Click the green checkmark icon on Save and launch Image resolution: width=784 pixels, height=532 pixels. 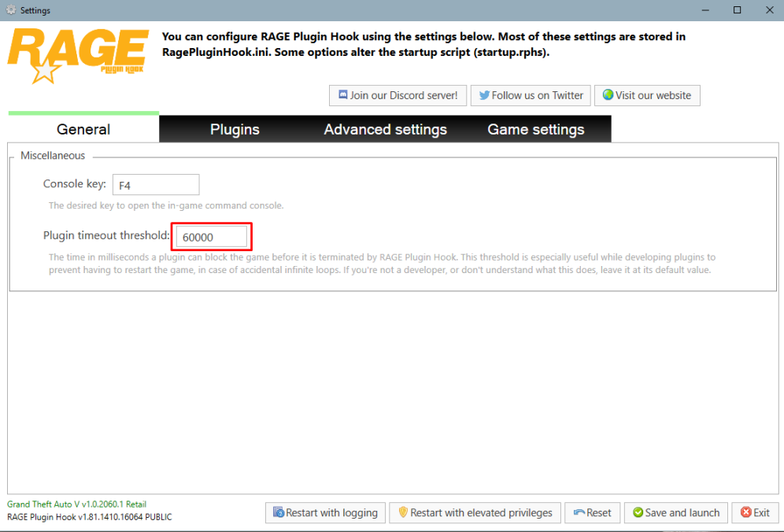tap(638, 512)
